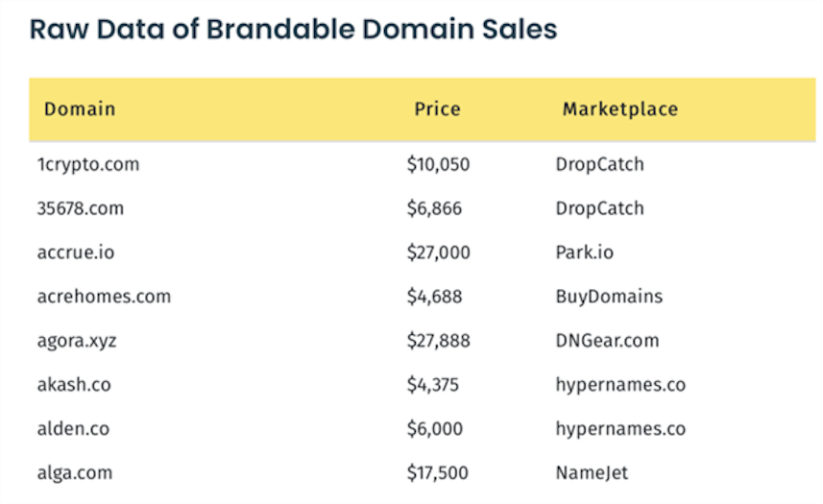Select the alden.co domain entry
Image resolution: width=823 pixels, height=504 pixels.
click(x=74, y=429)
